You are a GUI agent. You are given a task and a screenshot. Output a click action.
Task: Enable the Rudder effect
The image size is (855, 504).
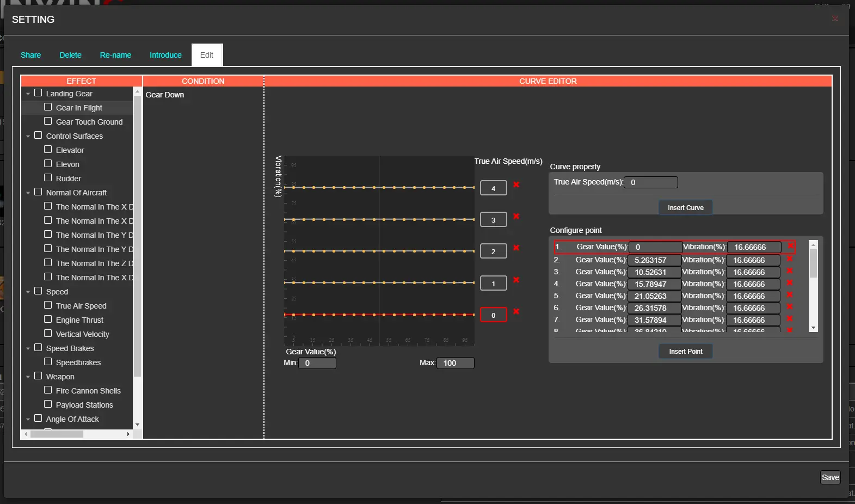point(48,178)
